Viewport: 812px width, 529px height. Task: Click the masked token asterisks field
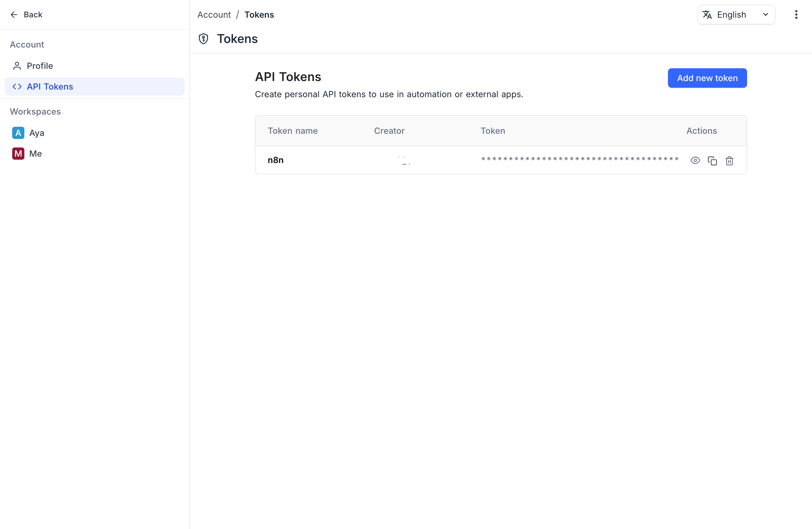[579, 159]
